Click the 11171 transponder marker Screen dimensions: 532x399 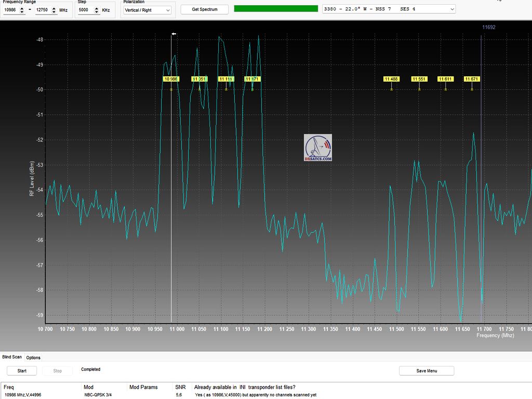[x=252, y=79]
